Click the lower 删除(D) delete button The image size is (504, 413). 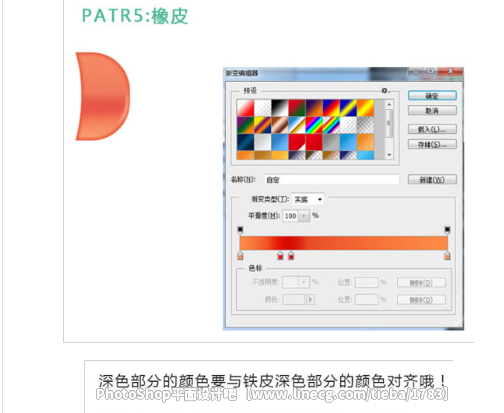pos(421,300)
